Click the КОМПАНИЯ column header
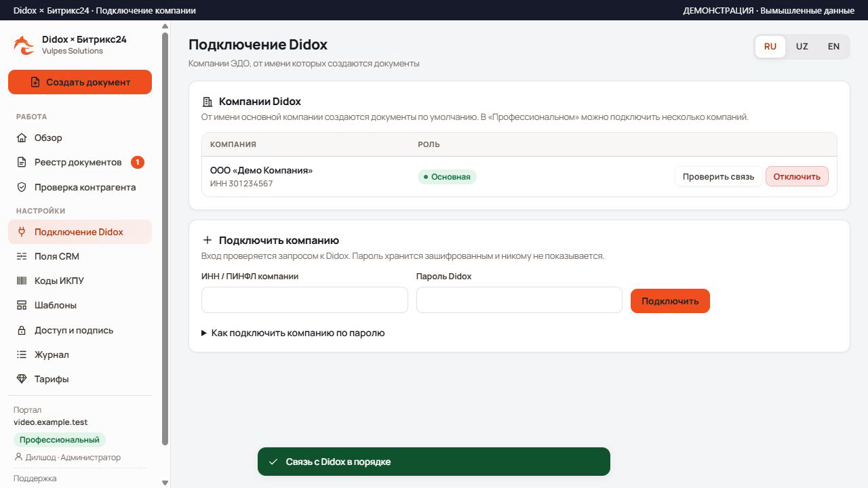868x488 pixels. (x=233, y=144)
